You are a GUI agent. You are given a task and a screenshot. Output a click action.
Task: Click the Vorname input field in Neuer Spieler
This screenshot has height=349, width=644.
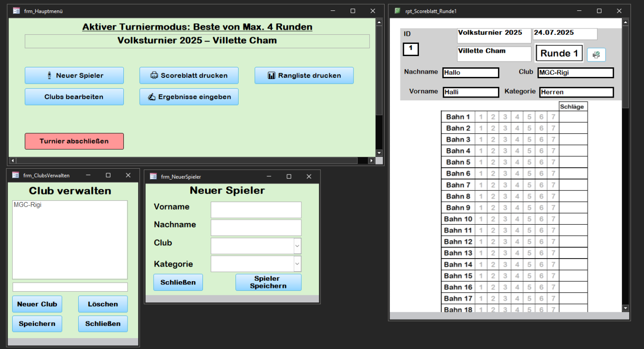[256, 210]
